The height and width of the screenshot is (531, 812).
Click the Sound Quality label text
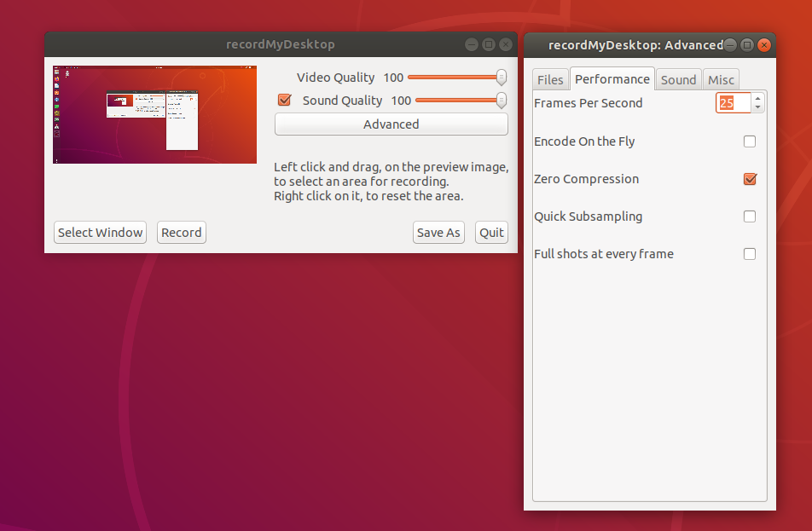click(x=342, y=101)
